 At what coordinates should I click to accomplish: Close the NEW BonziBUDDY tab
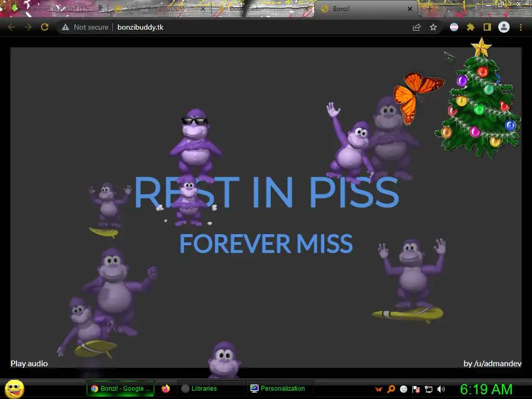tap(203, 9)
